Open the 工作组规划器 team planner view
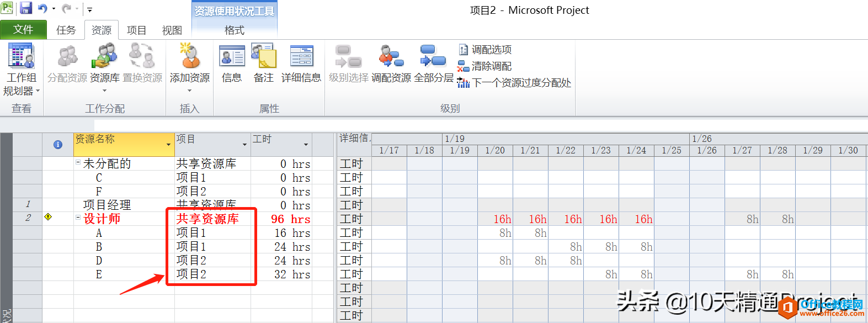This screenshot has height=323, width=868. point(21,58)
